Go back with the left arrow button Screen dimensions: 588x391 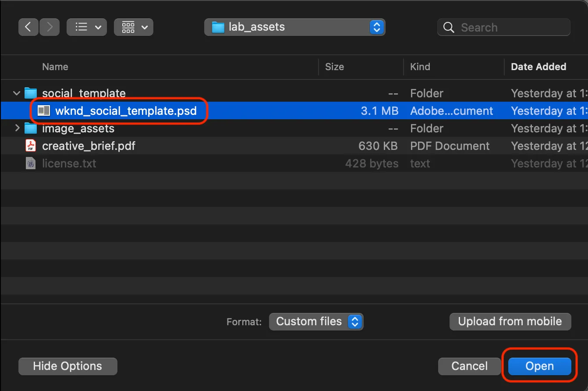[28, 27]
